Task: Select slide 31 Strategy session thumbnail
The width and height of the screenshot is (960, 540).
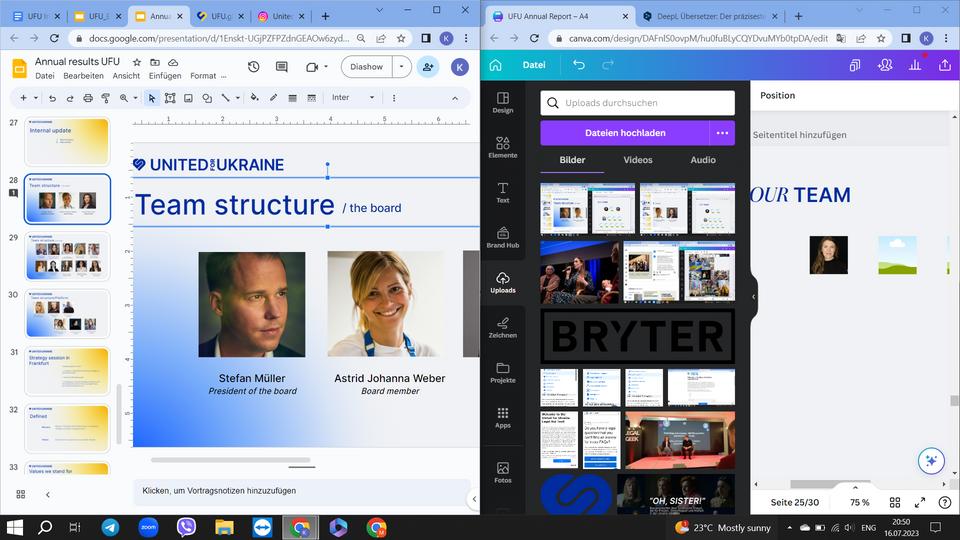Action: 67,371
